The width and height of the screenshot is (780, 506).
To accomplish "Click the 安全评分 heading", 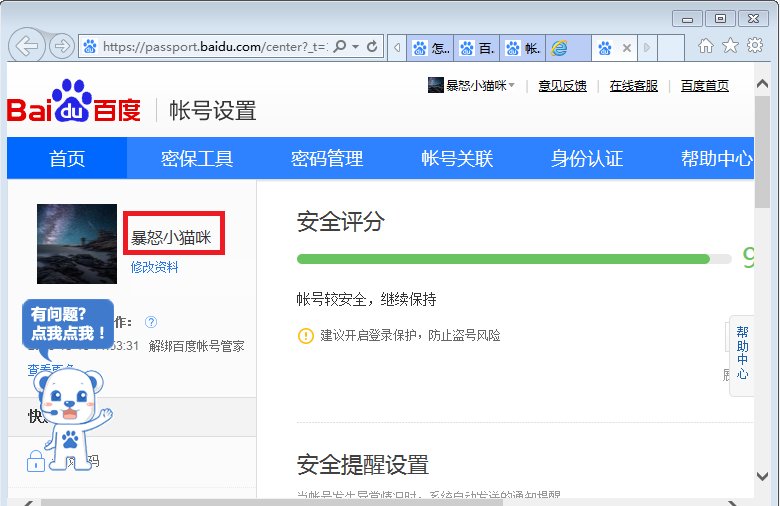I will tap(341, 221).
